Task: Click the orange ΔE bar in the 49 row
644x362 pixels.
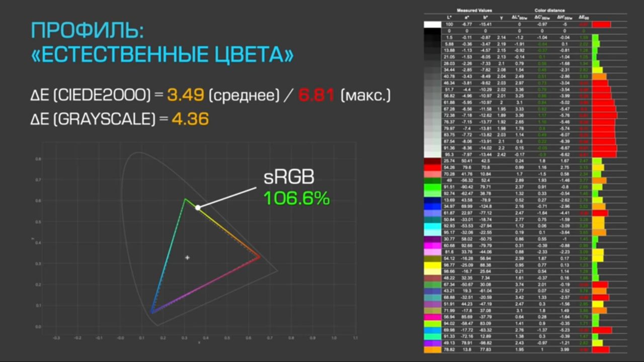Action: (599, 180)
